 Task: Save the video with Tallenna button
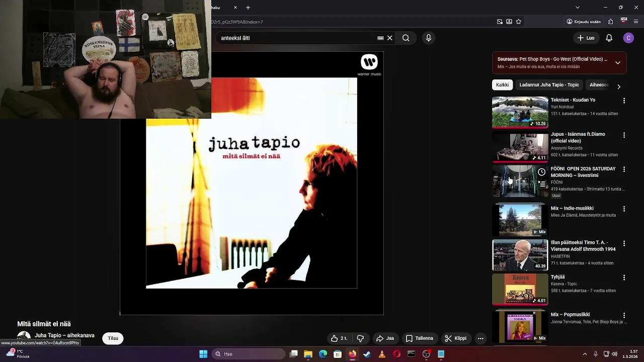coord(420,338)
